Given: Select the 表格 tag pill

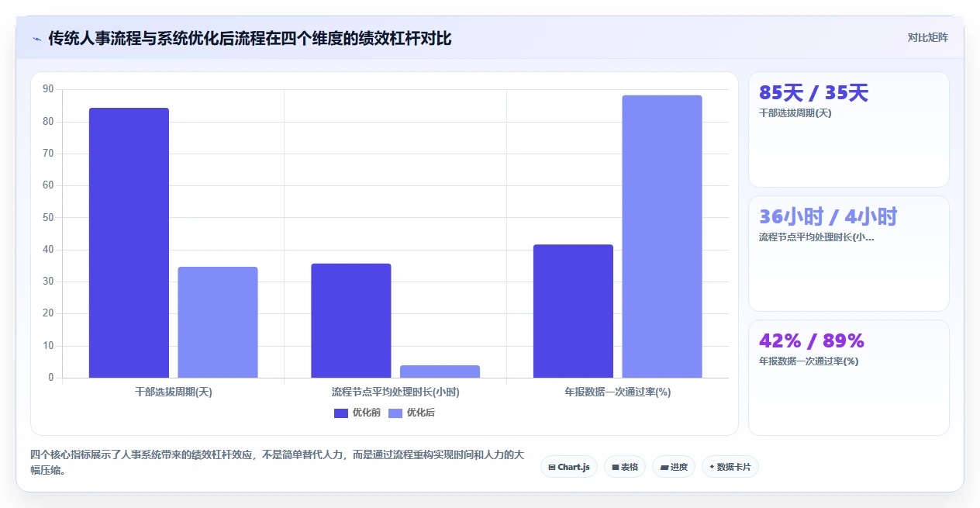Looking at the screenshot, I should pos(625,467).
